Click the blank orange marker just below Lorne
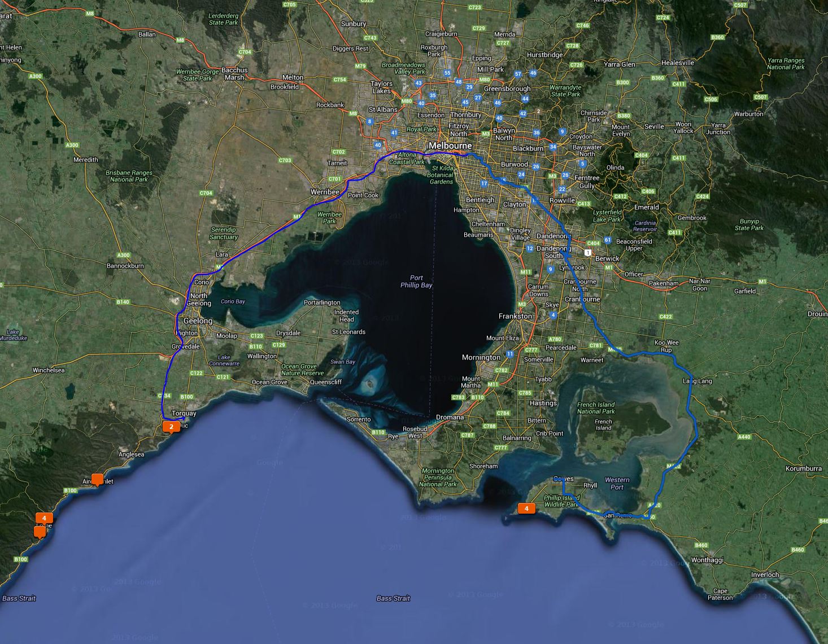 [x=40, y=531]
